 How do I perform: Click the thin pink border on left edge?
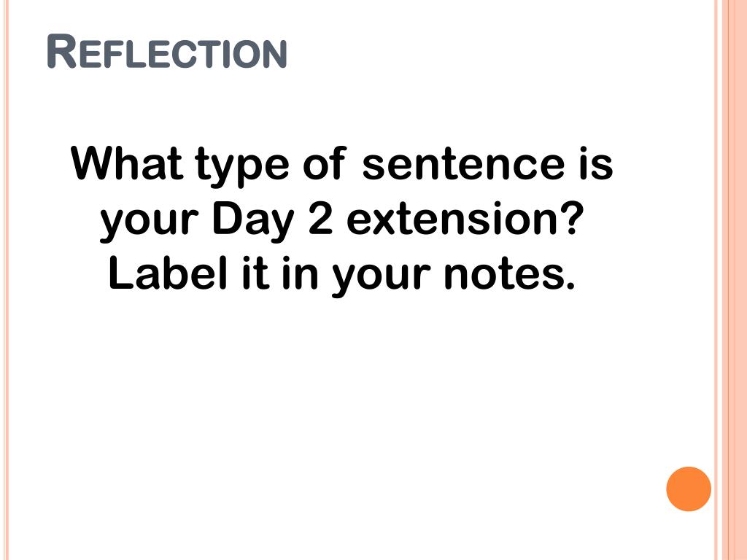tap(4, 280)
